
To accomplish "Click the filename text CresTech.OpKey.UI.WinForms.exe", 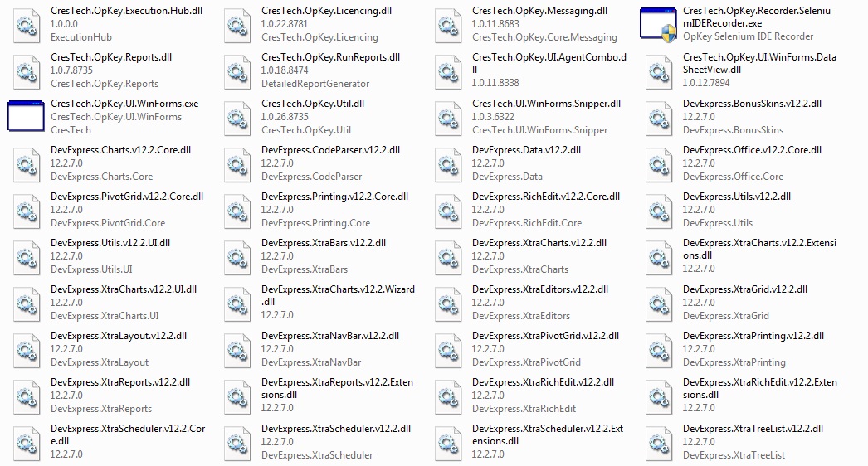I will click(124, 104).
